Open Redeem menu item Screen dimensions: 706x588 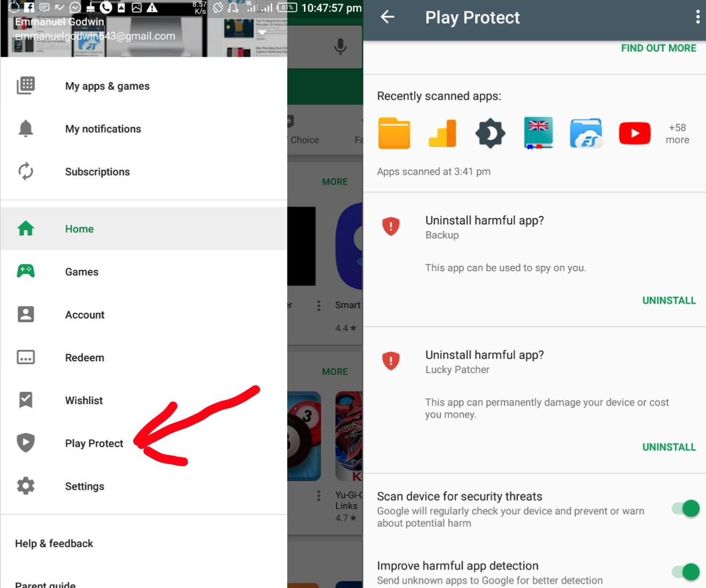click(144, 358)
